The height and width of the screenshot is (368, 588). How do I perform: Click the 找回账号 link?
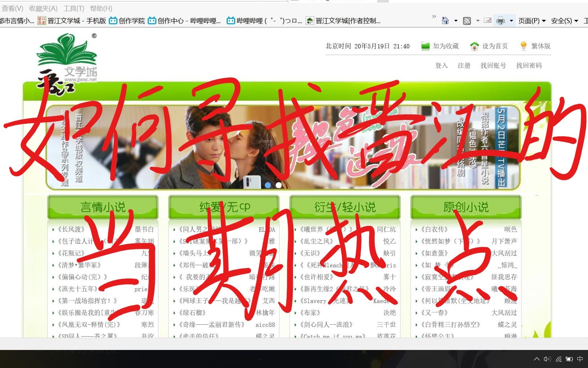493,65
